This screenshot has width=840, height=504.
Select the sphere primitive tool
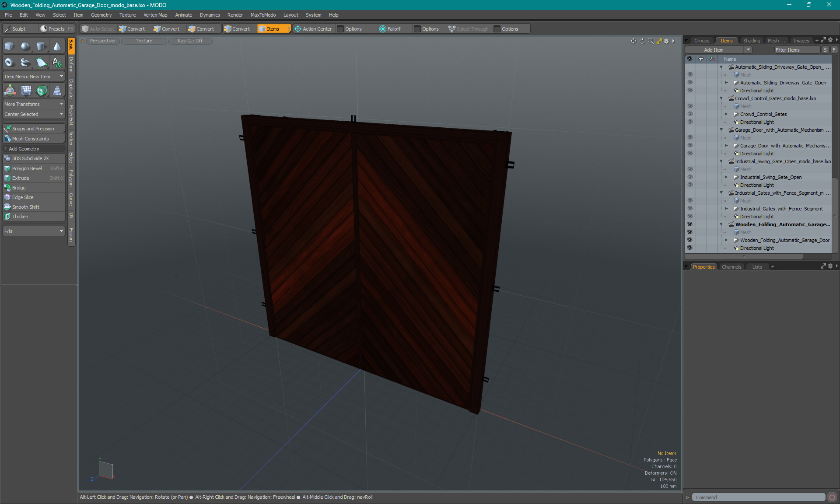(25, 46)
